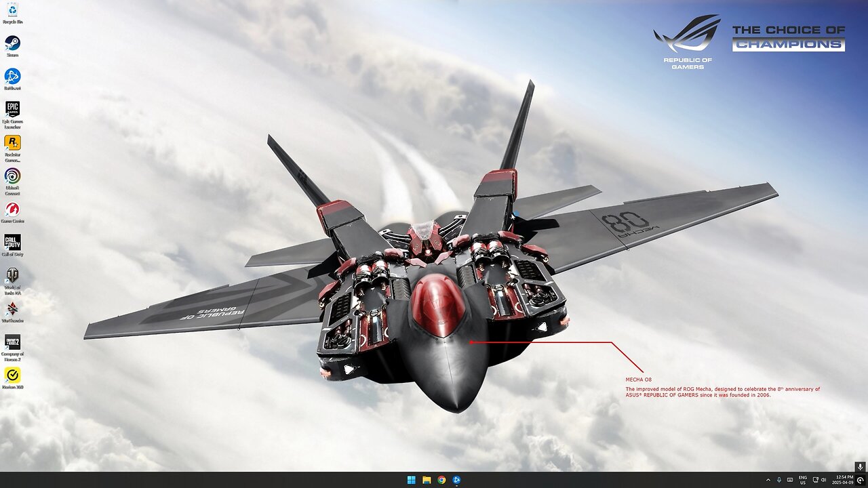Select the Call of Duty shortcut

pyautogui.click(x=12, y=246)
